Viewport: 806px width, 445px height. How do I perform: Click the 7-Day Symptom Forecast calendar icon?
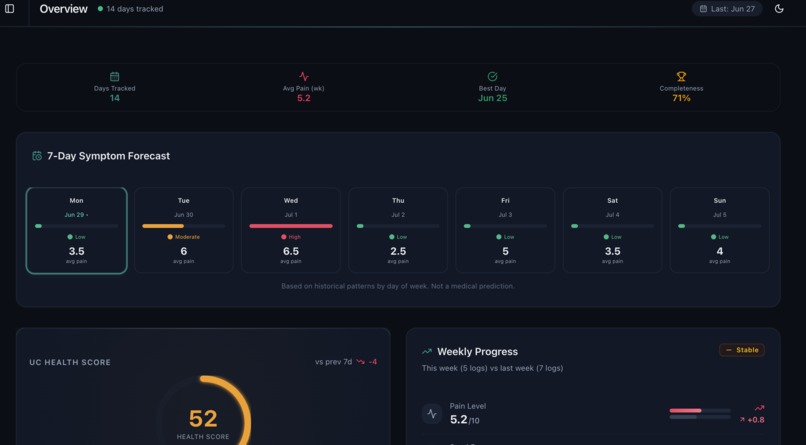click(37, 156)
